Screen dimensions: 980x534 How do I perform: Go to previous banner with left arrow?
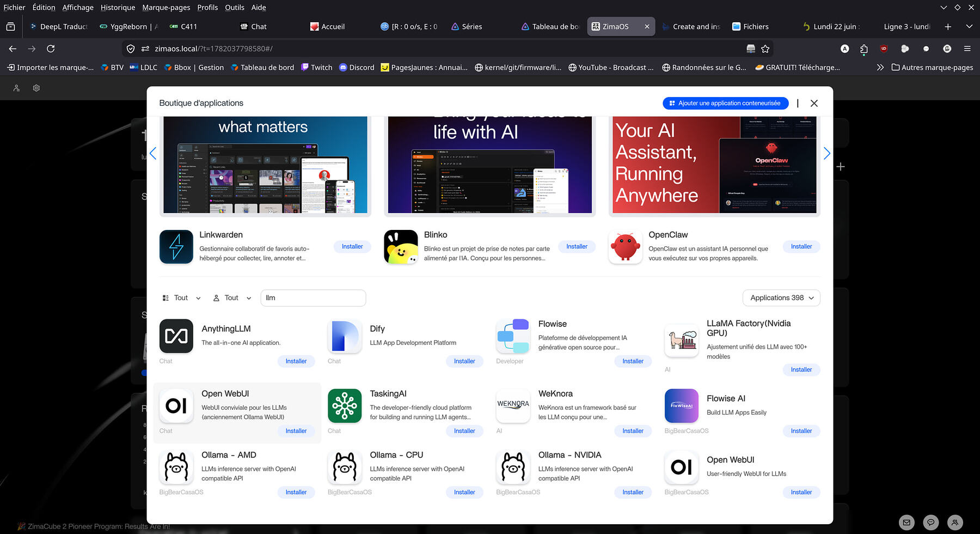(x=153, y=154)
